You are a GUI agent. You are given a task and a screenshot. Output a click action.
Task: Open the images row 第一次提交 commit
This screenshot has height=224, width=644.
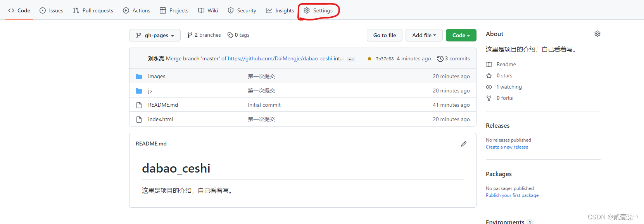click(x=261, y=76)
